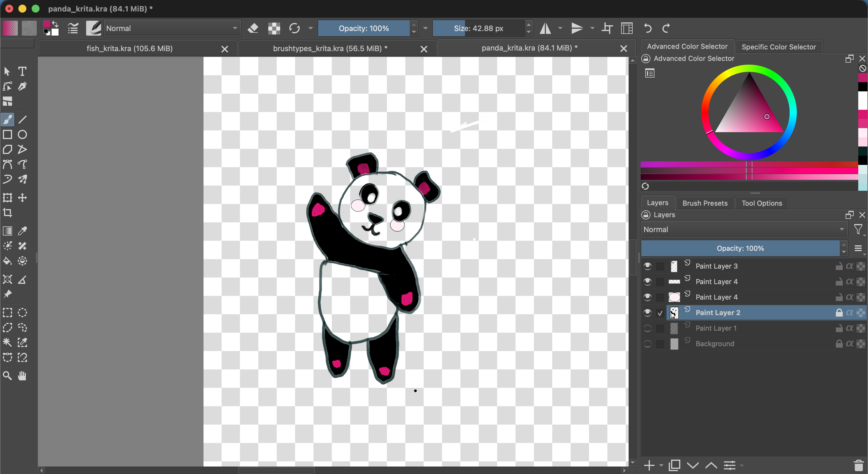Select the Crop tool

tap(7, 212)
